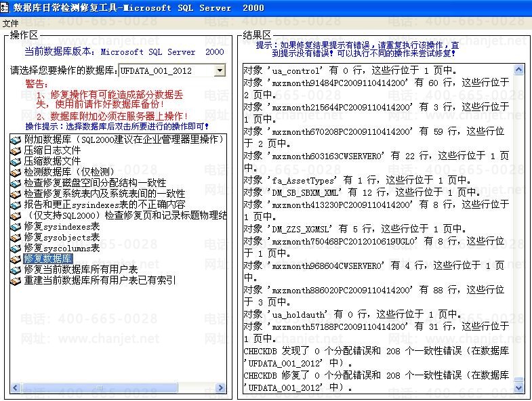Click icon beside 修复sysobjects表
The image size is (532, 401).
[16, 238]
